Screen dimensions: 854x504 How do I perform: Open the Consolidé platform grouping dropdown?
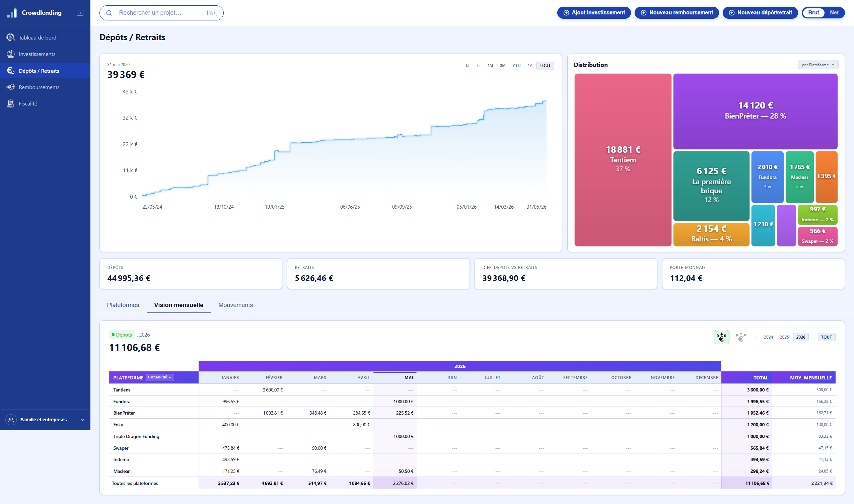160,377
